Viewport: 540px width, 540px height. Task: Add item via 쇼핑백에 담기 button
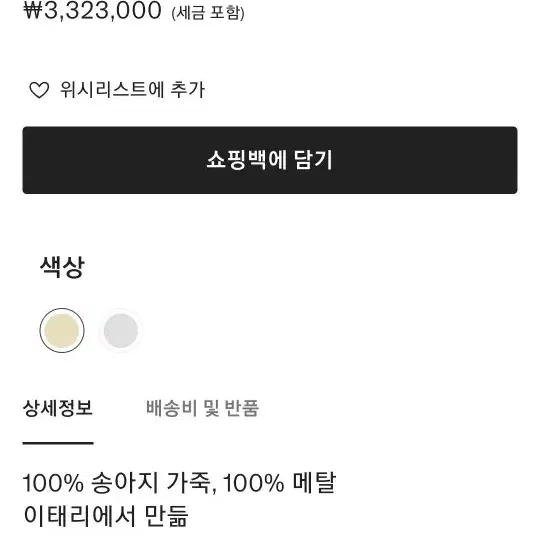(270, 160)
